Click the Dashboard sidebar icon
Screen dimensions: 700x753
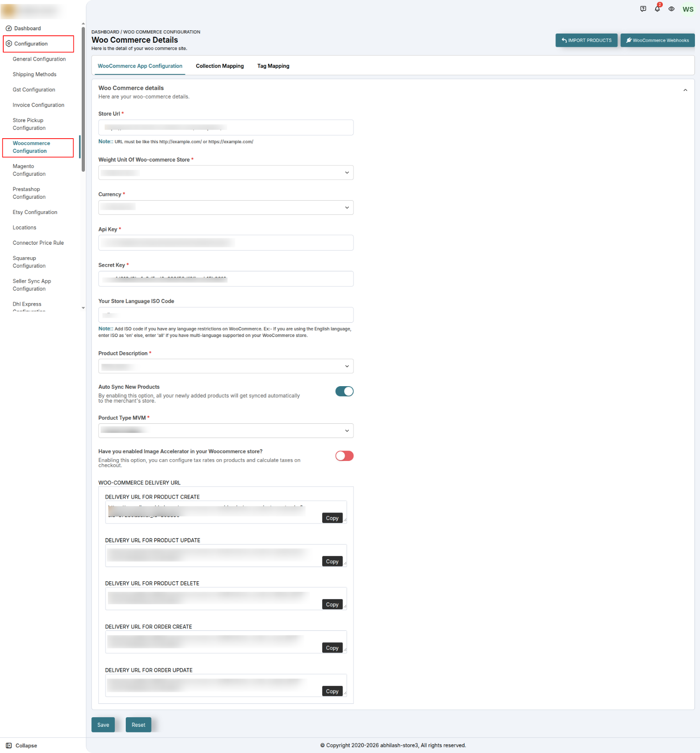[9, 28]
